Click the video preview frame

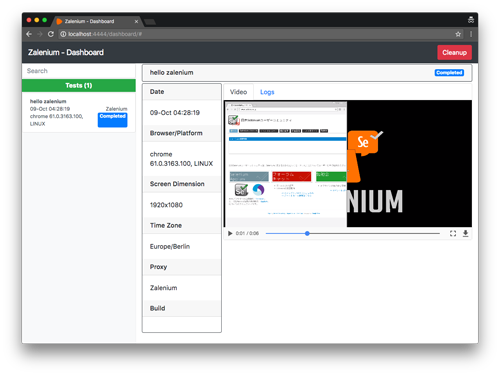(348, 164)
